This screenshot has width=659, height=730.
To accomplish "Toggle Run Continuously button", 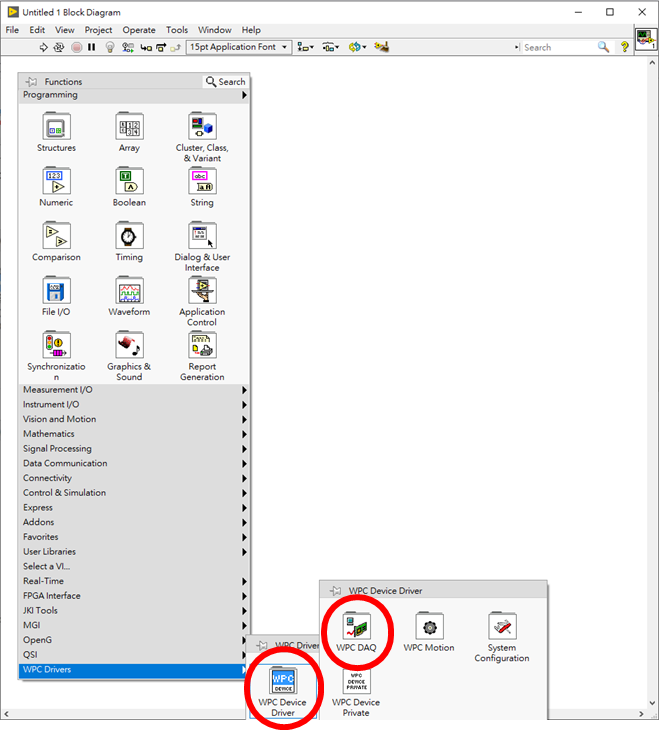I will point(60,47).
